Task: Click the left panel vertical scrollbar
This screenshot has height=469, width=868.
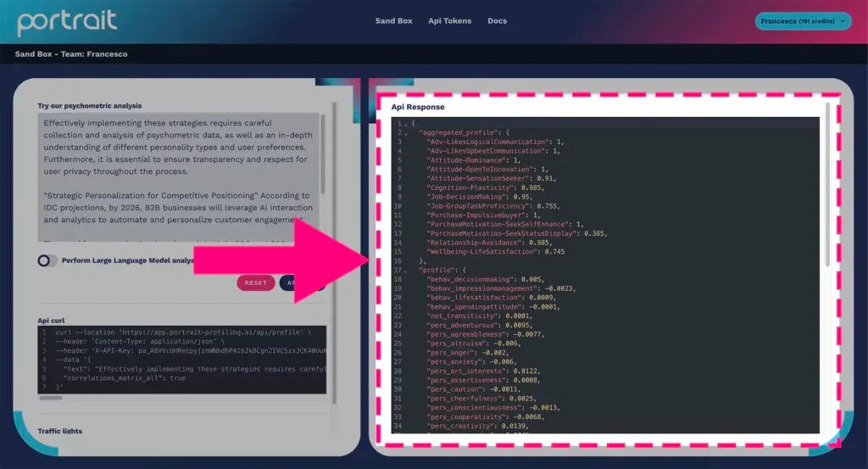Action: click(334, 252)
